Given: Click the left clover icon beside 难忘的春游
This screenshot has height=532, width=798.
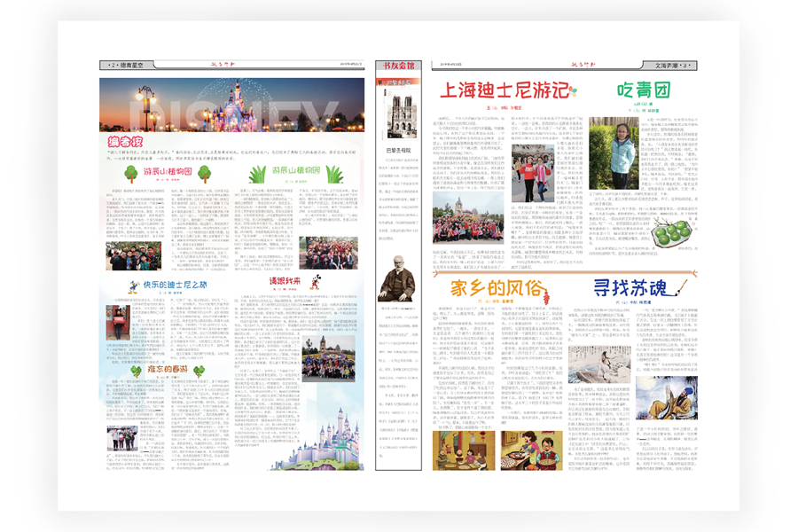Looking at the screenshot, I should click(x=136, y=371).
